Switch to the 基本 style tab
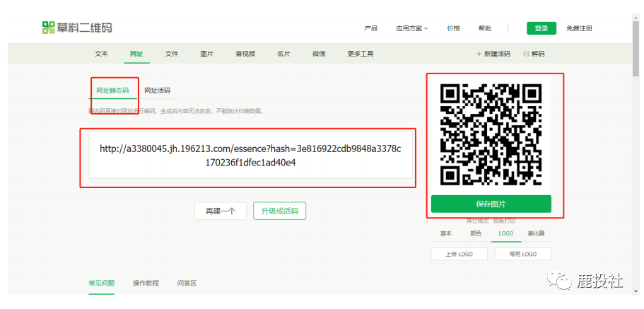The height and width of the screenshot is (309, 644). click(446, 233)
